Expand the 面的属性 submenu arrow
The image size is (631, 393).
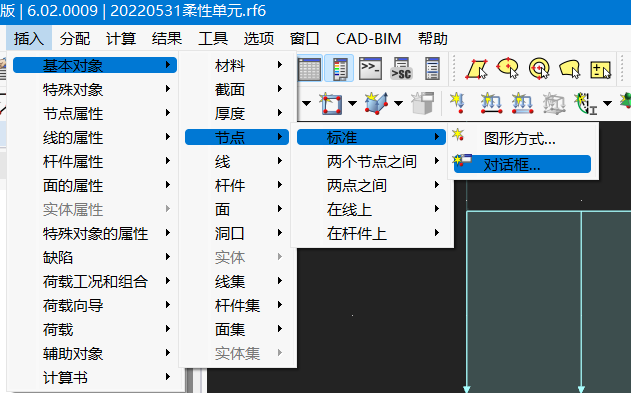pyautogui.click(x=168, y=185)
